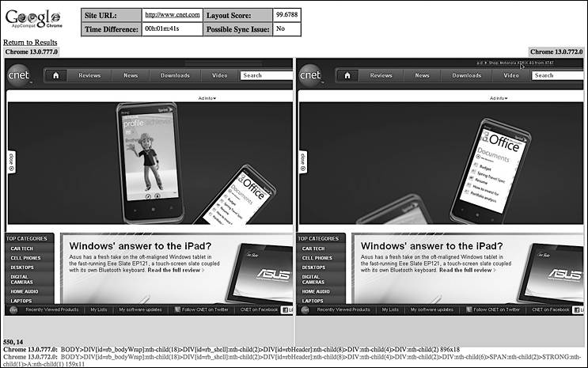Viewport: 588px width, 368px height.
Task: Open Reviews tab in right screenshot
Action: 381,75
